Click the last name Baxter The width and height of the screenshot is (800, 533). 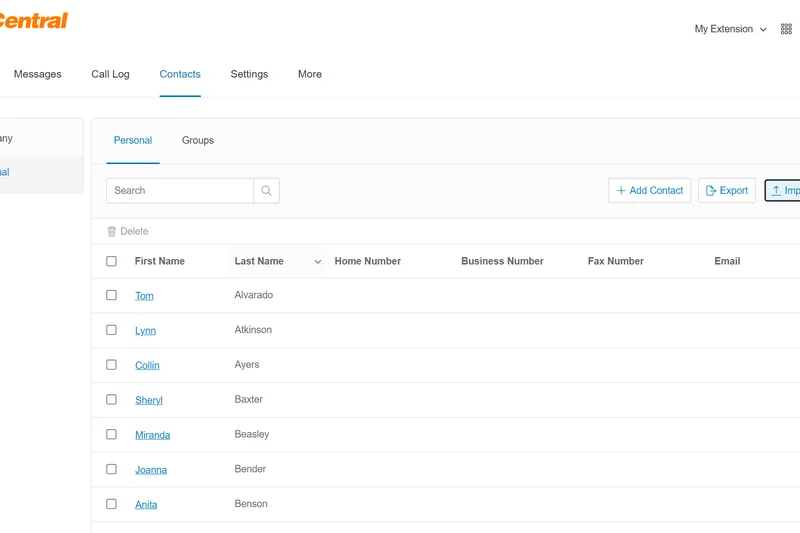point(248,399)
